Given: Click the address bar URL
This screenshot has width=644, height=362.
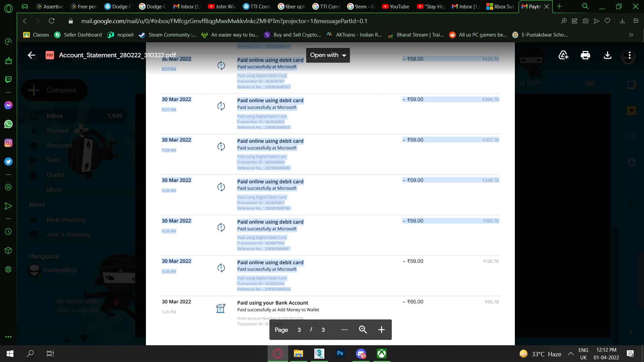Looking at the screenshot, I should click(x=224, y=21).
